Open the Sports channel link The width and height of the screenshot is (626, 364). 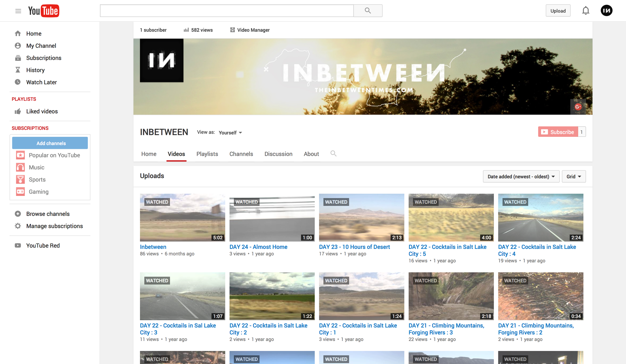click(37, 179)
